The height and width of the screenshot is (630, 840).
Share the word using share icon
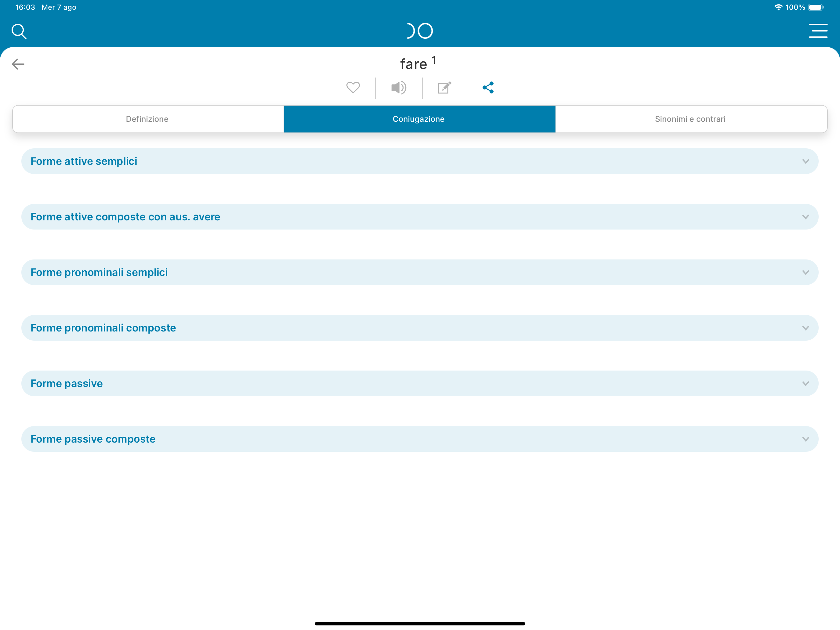tap(488, 88)
